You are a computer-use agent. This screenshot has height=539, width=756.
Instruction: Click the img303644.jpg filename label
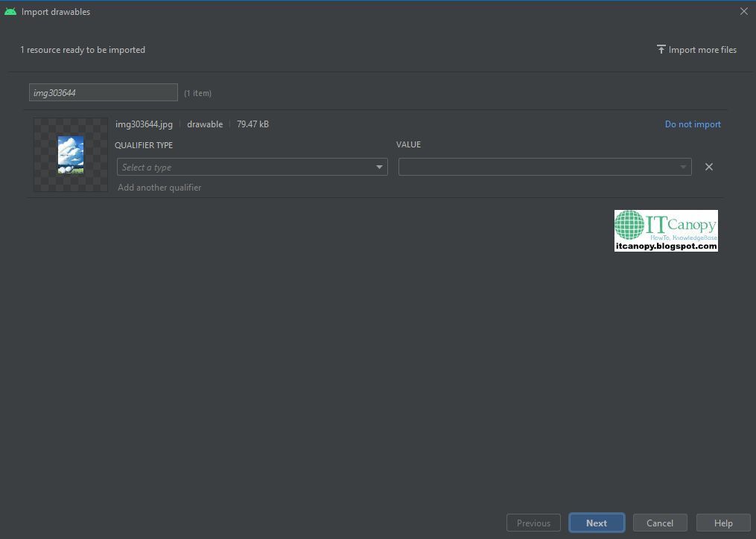pos(144,124)
